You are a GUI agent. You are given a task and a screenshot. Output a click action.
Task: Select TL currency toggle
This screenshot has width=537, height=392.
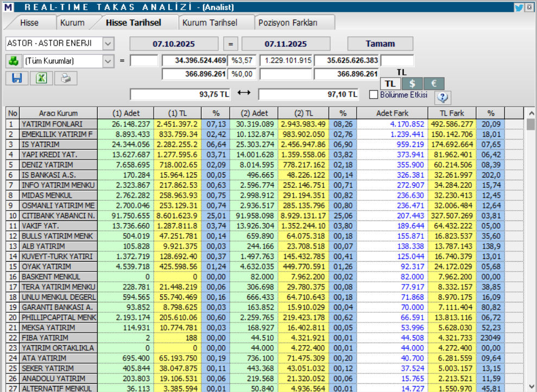[x=390, y=84]
